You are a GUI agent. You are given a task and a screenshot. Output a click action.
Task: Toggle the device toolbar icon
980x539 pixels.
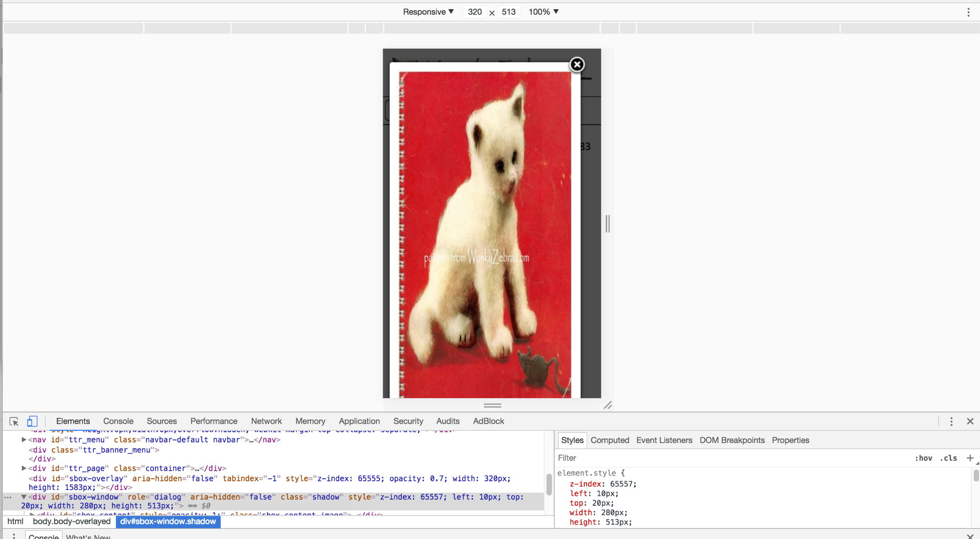[32, 421]
